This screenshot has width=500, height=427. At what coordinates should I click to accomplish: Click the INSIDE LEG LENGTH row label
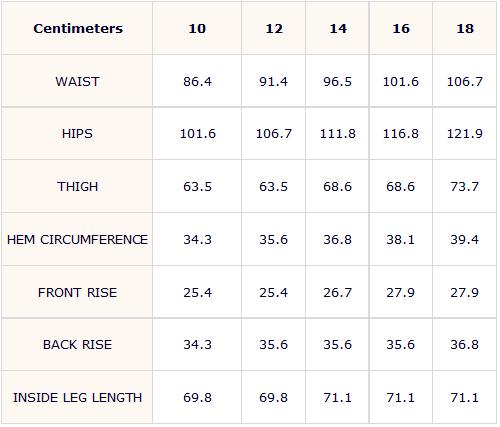point(77,398)
